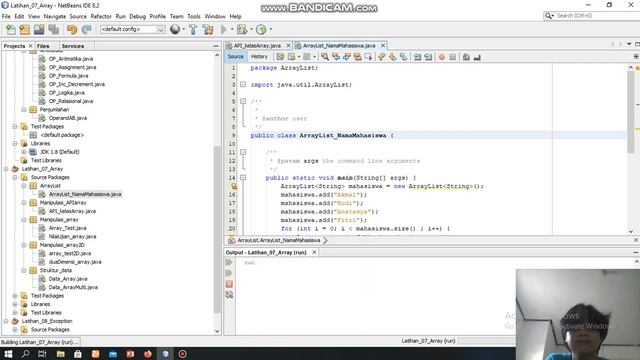Screen dimensions: 640x360
Task: Switch to the API_kelasArray.java editor tab
Action: tap(257, 46)
